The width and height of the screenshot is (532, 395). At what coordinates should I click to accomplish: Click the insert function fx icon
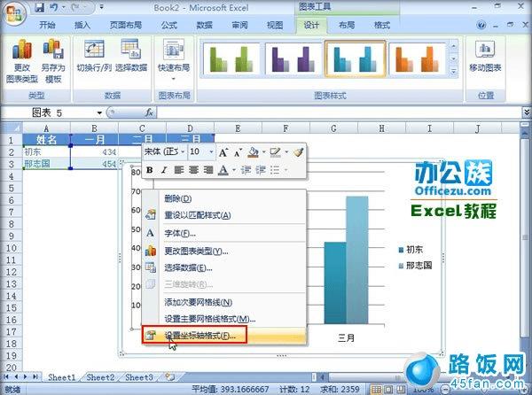pos(149,112)
